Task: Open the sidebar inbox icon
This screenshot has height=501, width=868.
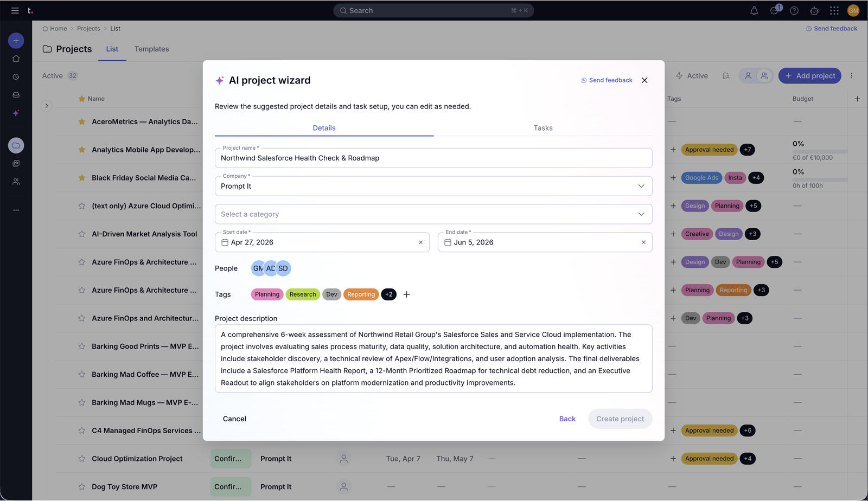Action: [16, 95]
